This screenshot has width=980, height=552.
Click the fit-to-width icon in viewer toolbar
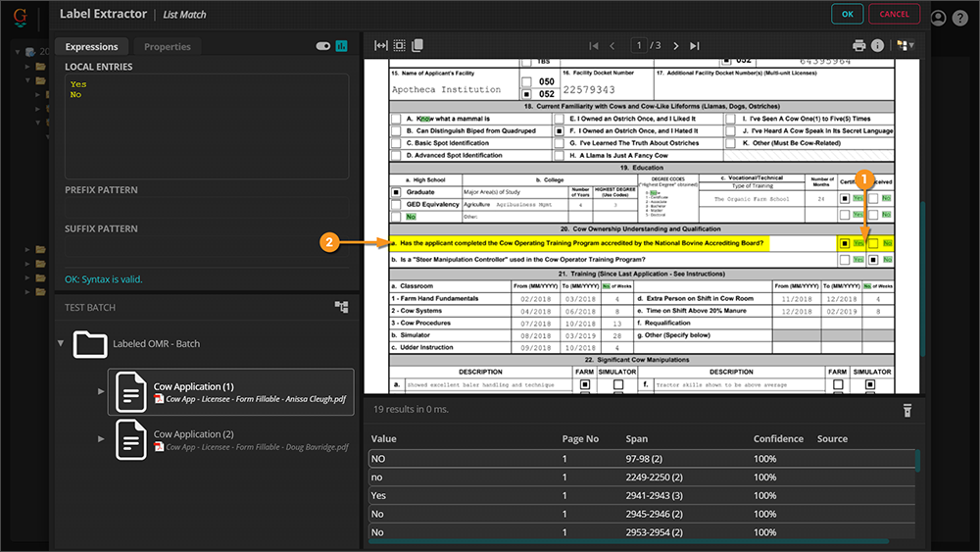point(381,46)
